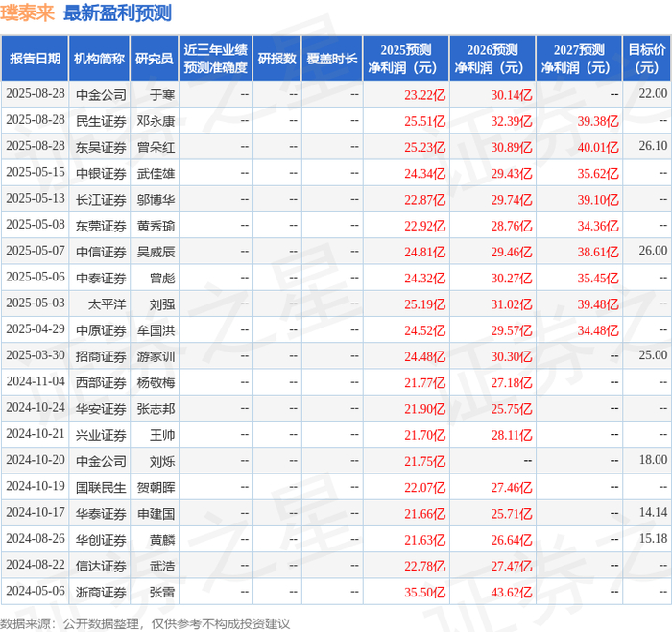Viewport: 672px width, 632px height.
Task: Click 东莞证券 institution name
Action: (x=101, y=226)
